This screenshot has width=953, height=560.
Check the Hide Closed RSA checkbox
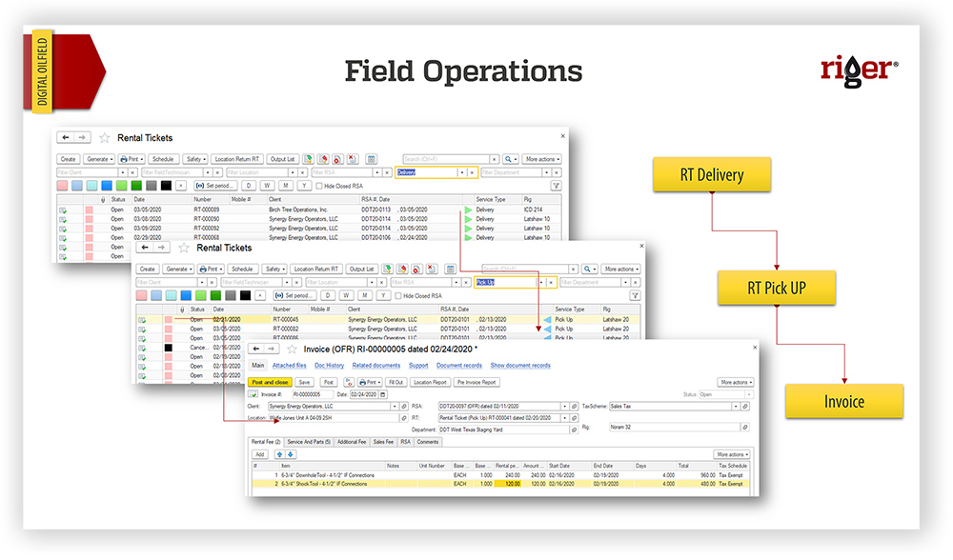pos(320,187)
